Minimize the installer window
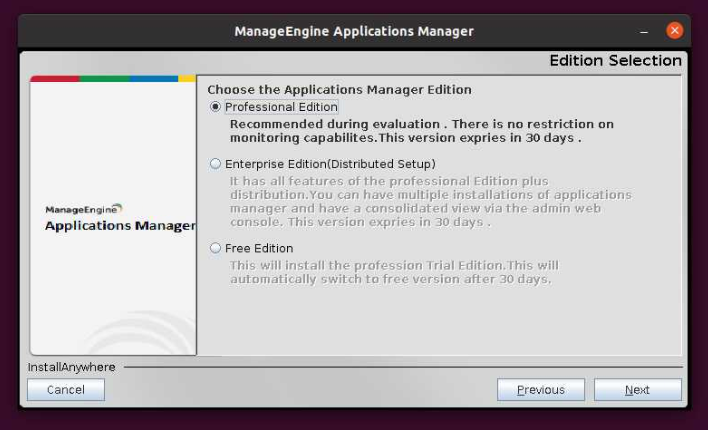 [x=644, y=31]
